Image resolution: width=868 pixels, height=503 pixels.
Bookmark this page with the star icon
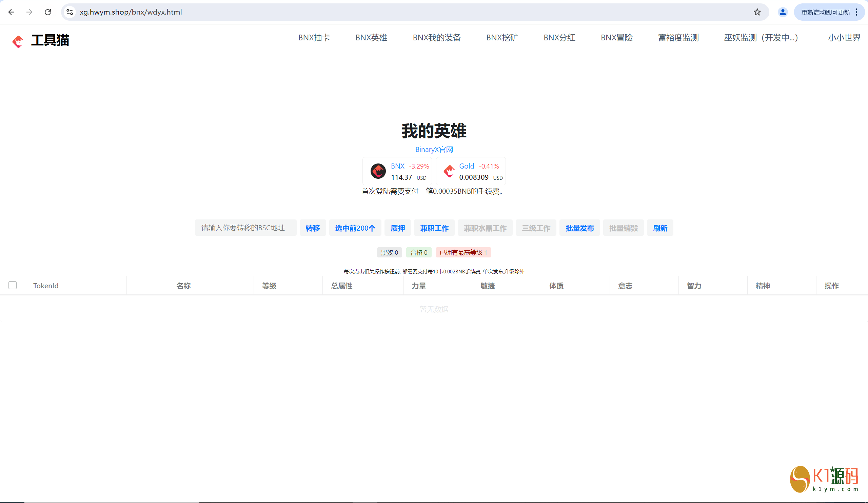757,12
